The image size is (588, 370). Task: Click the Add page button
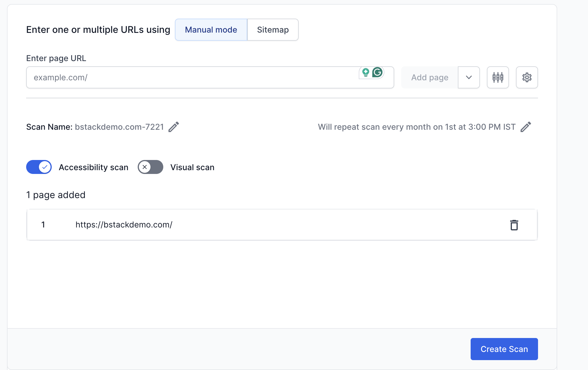(x=429, y=77)
